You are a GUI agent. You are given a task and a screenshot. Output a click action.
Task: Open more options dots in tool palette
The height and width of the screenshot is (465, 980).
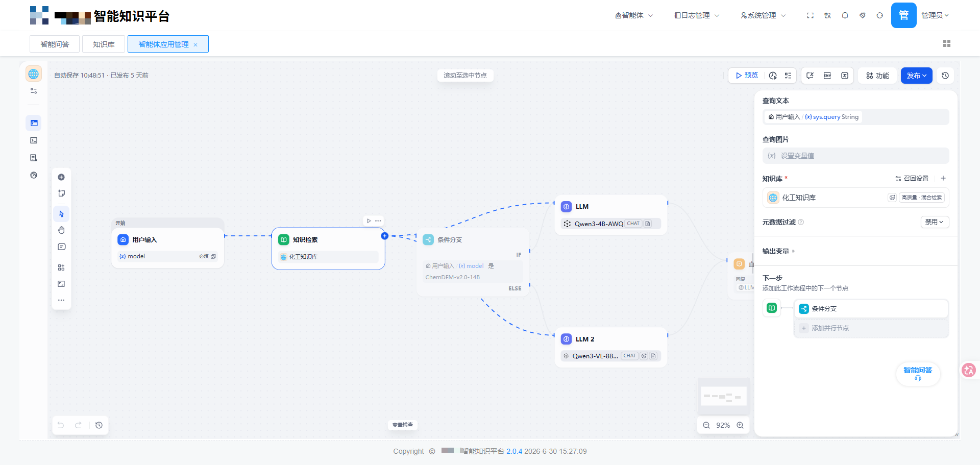tap(61, 300)
